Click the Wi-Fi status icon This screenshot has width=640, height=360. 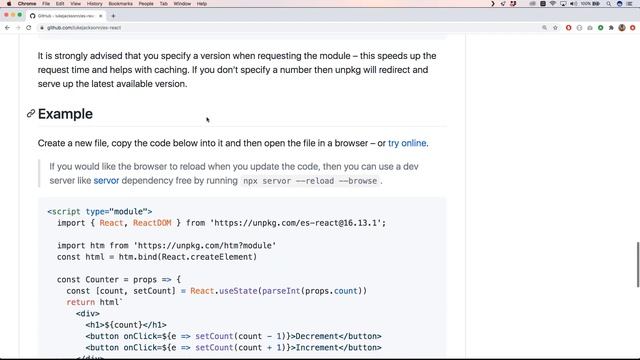coord(553,4)
